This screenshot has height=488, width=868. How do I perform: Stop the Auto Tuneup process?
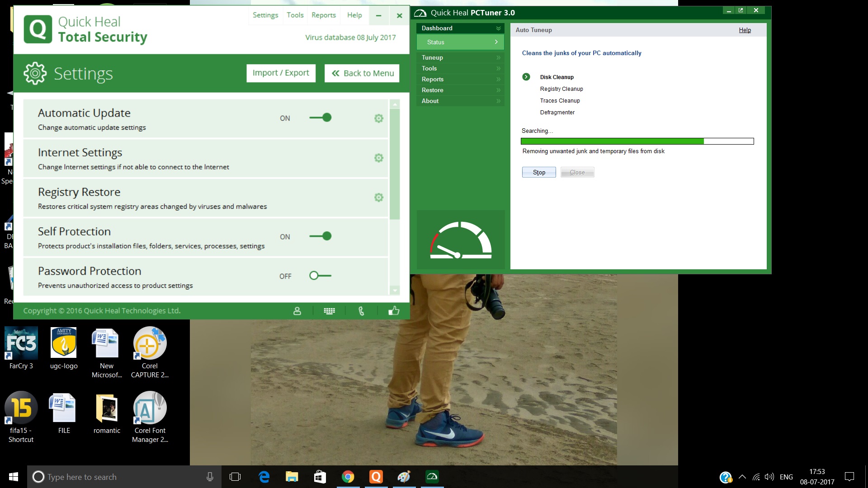(x=539, y=172)
